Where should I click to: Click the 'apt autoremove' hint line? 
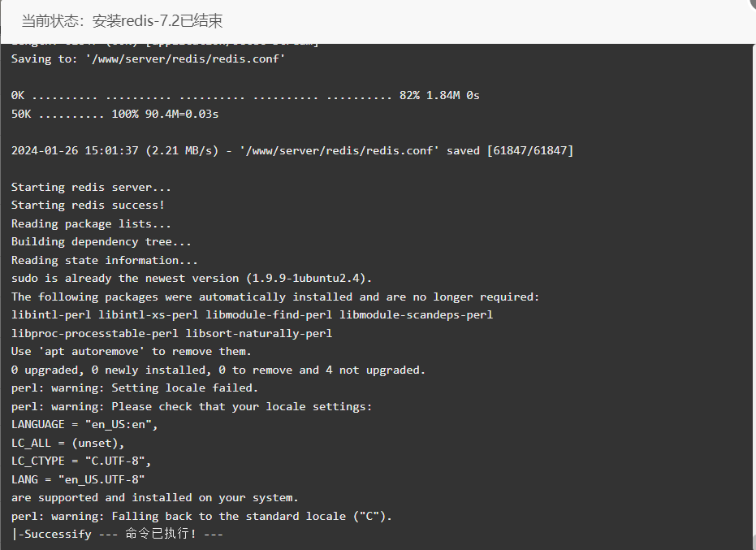pos(132,352)
